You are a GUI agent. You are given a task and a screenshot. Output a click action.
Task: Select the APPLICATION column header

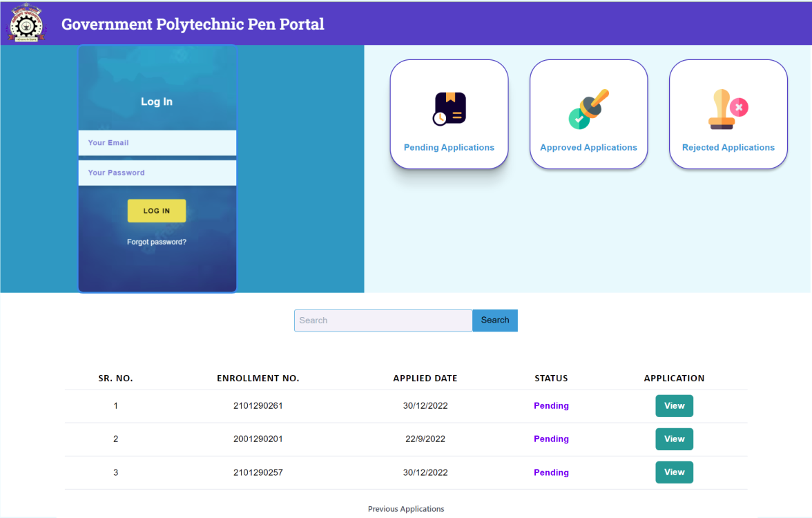pos(674,378)
